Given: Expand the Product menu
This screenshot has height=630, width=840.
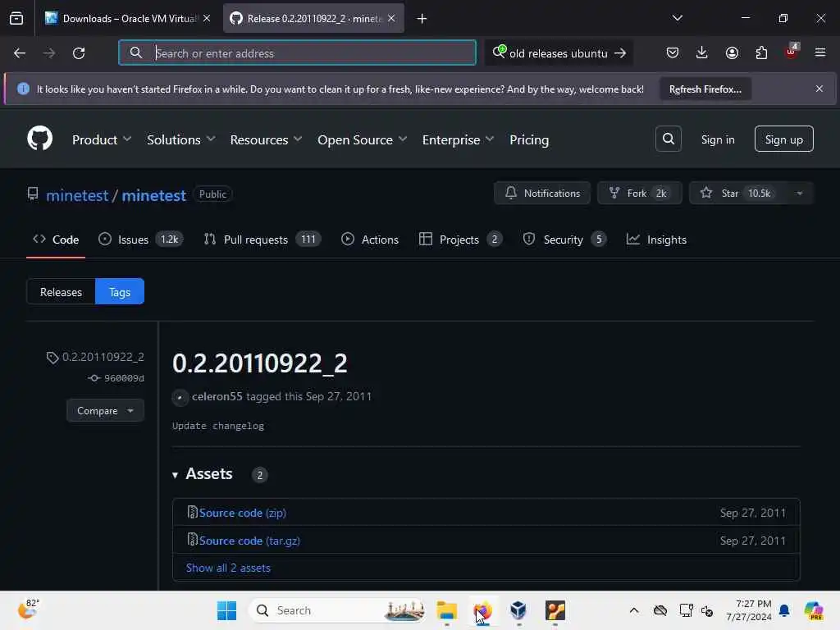Looking at the screenshot, I should point(102,139).
